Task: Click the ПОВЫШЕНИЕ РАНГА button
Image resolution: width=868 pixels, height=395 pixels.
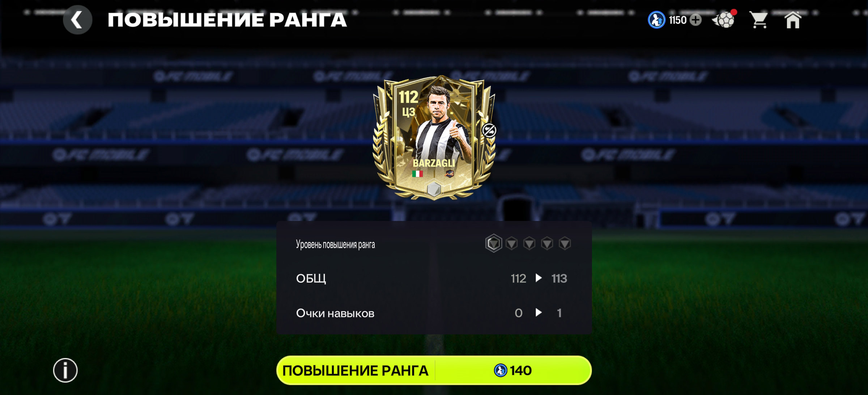Action: coord(434,370)
